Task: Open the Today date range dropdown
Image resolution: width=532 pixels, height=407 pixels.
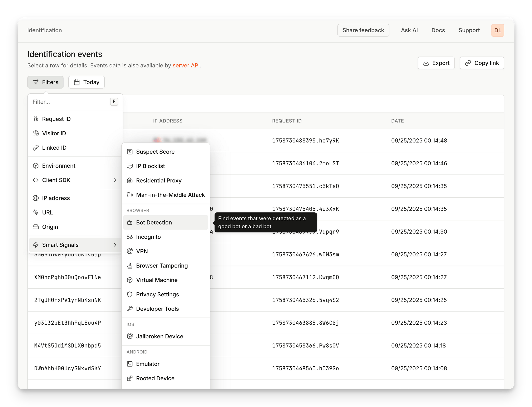Action: point(86,82)
